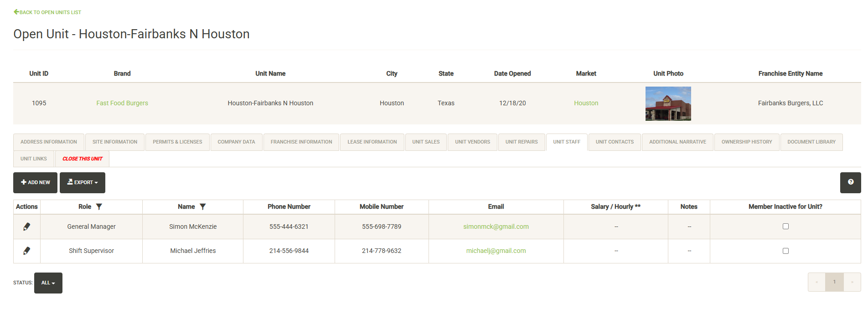Image resolution: width=868 pixels, height=309 pixels.
Task: Click the simonmck@gmail.com email link
Action: [496, 227]
